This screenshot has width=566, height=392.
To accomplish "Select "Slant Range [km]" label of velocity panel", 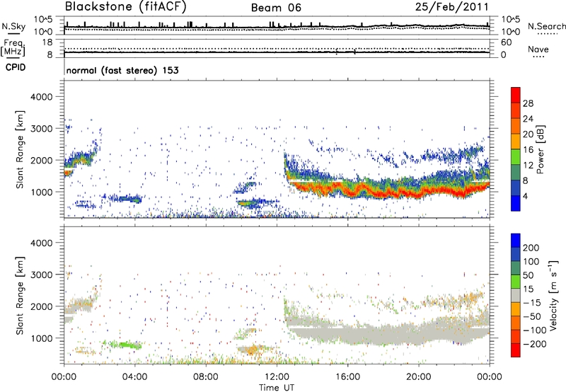I will coord(20,296).
